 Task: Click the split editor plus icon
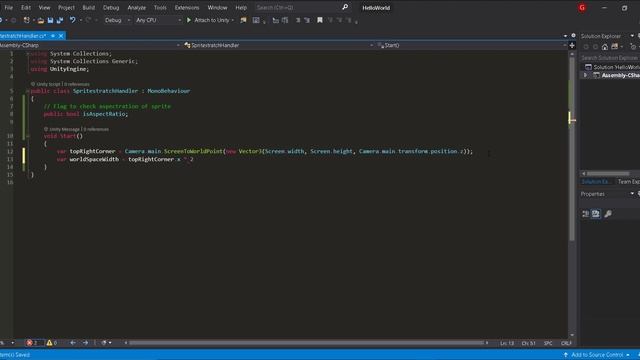tap(572, 45)
